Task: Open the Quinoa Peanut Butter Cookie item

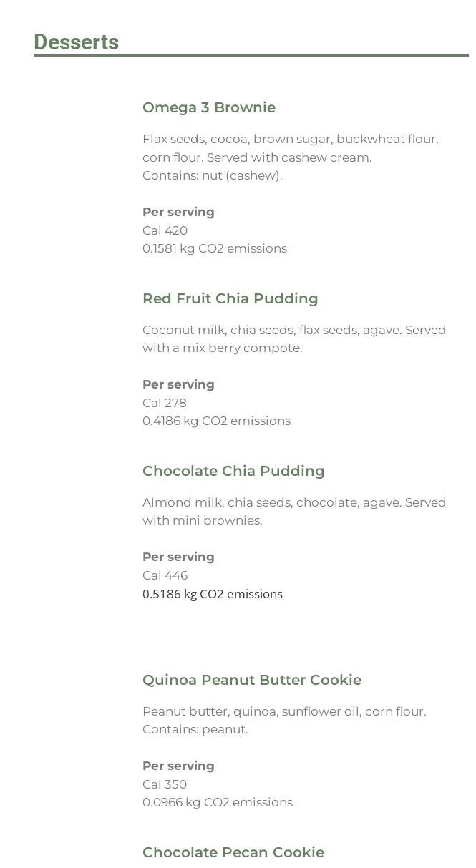Action: click(x=251, y=680)
